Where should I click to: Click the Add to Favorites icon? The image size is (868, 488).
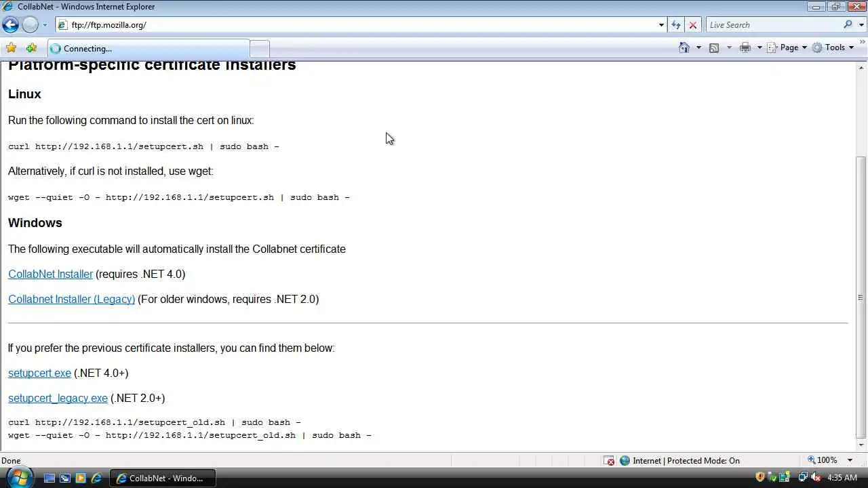31,48
